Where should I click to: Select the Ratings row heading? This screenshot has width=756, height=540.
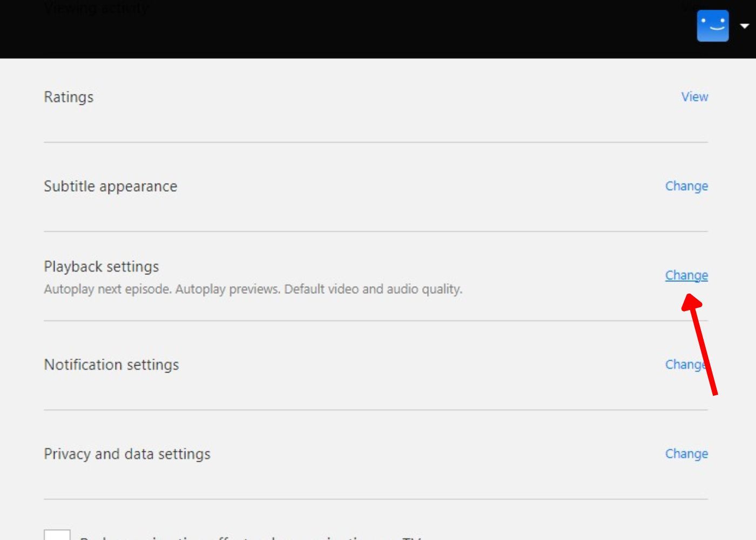tap(69, 97)
